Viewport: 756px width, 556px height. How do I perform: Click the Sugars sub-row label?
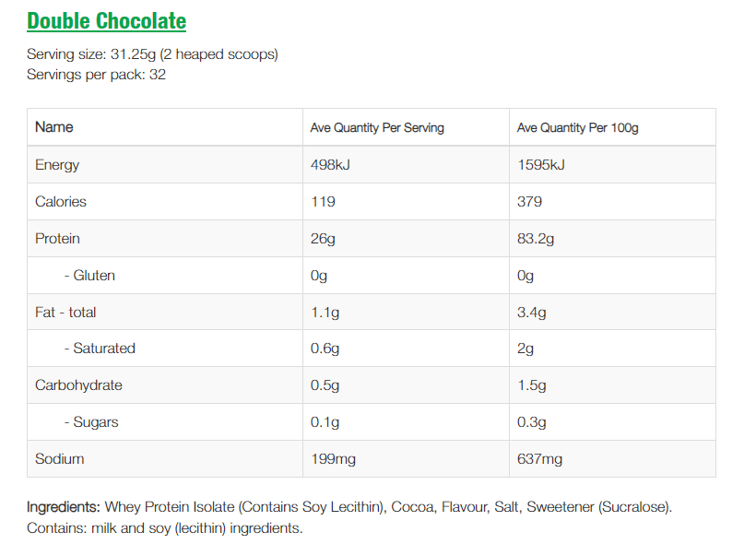click(x=91, y=422)
